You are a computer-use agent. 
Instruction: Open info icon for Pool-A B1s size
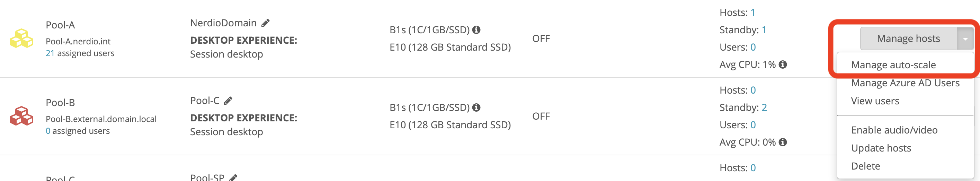click(x=476, y=30)
